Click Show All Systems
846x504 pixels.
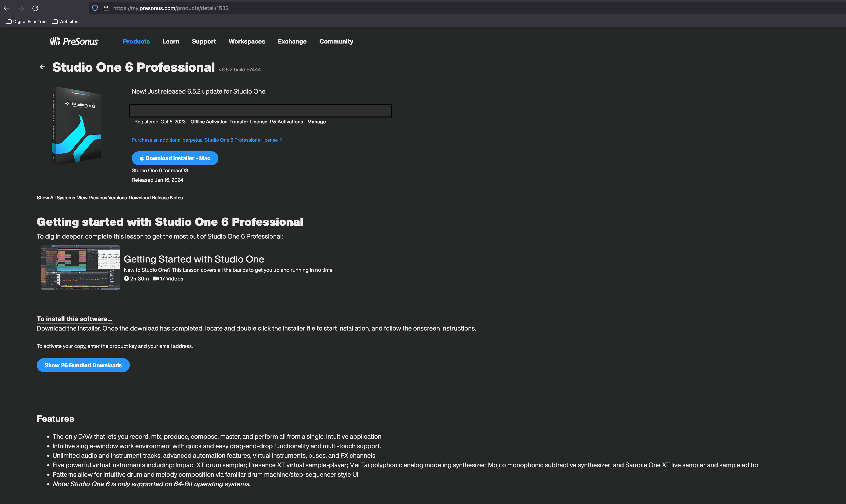point(56,198)
